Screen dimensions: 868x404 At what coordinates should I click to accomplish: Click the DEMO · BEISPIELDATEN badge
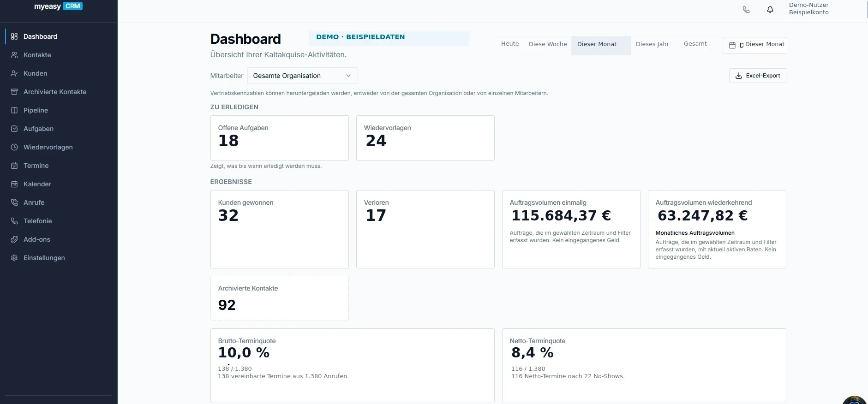[x=389, y=38]
